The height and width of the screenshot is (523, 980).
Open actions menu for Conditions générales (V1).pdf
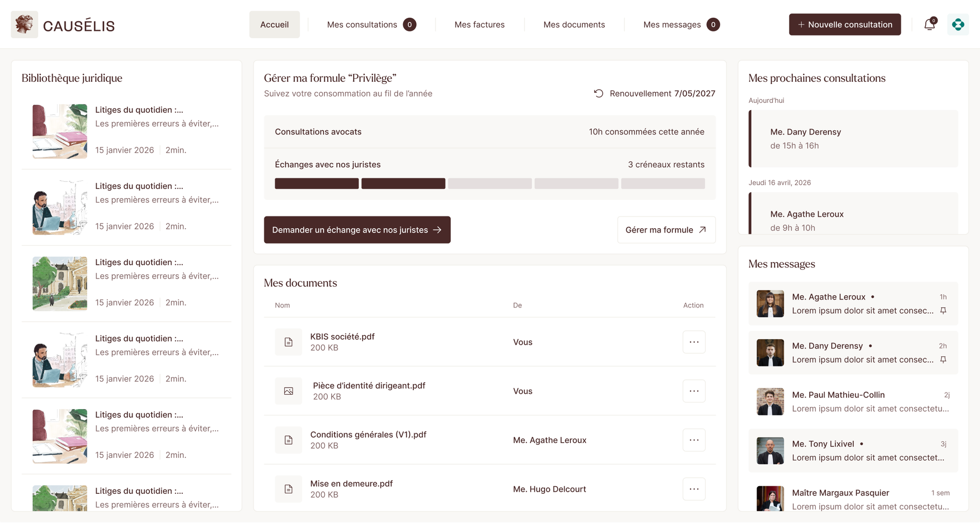coord(694,440)
